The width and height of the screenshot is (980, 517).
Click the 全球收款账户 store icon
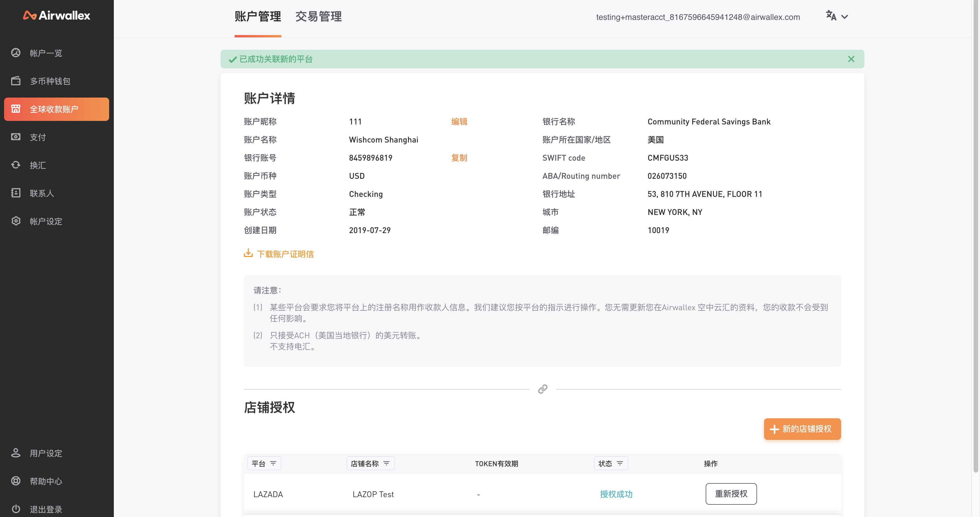coord(15,109)
